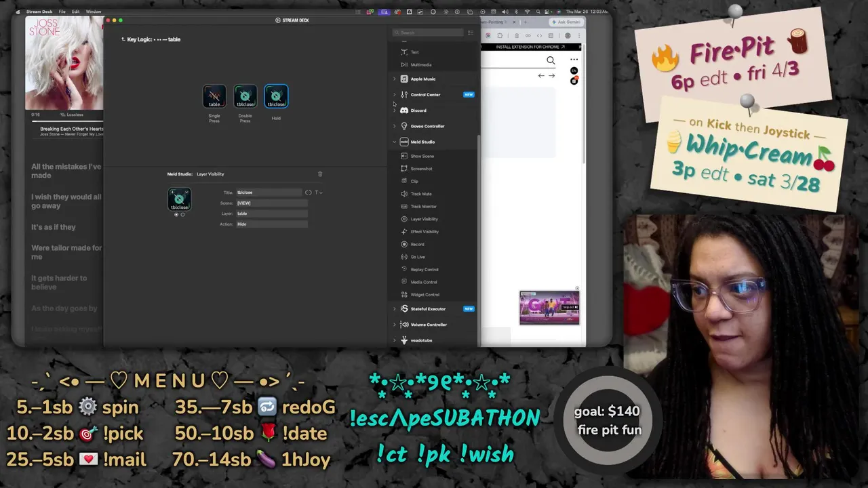Screen dimensions: 868x488
Task: Click Ask Gemini button in browser
Action: click(x=567, y=22)
